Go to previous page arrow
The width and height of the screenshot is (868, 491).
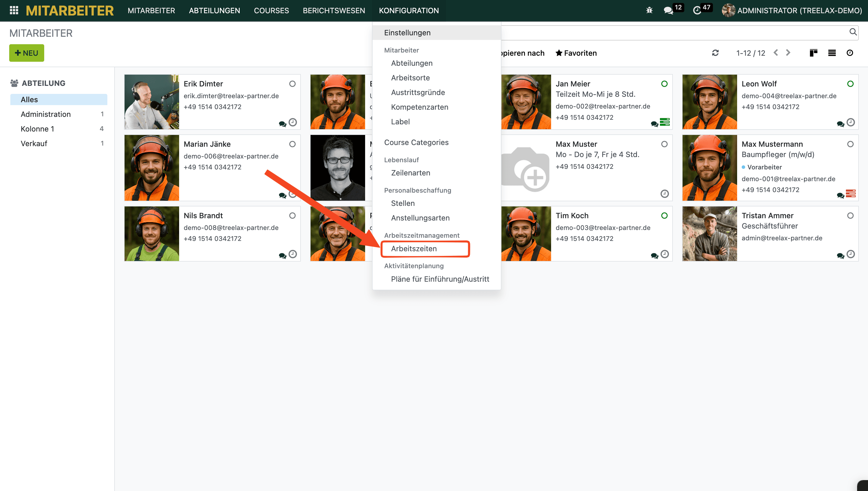(x=776, y=53)
